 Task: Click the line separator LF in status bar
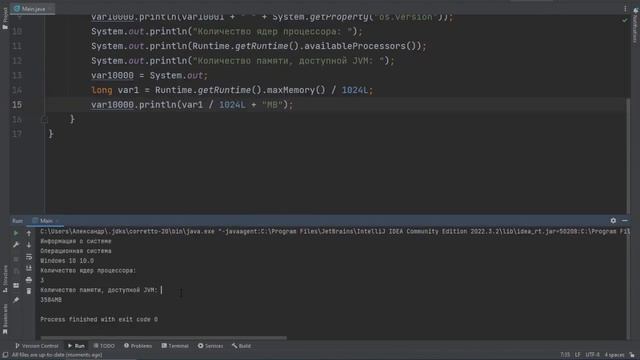[x=578, y=355]
